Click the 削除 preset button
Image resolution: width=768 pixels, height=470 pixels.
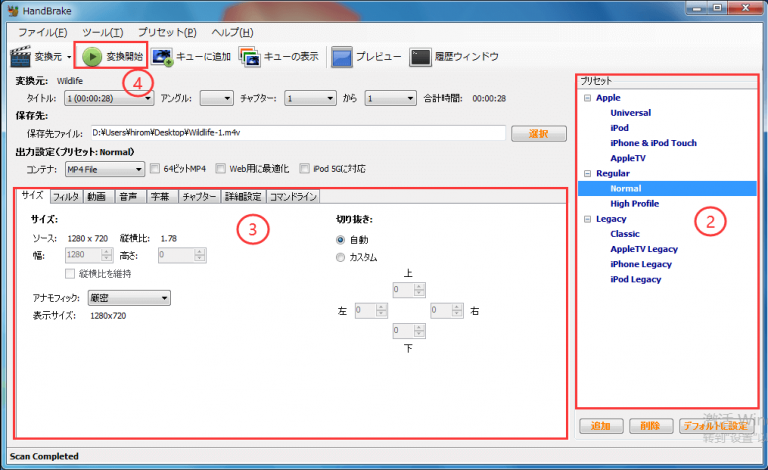point(650,426)
